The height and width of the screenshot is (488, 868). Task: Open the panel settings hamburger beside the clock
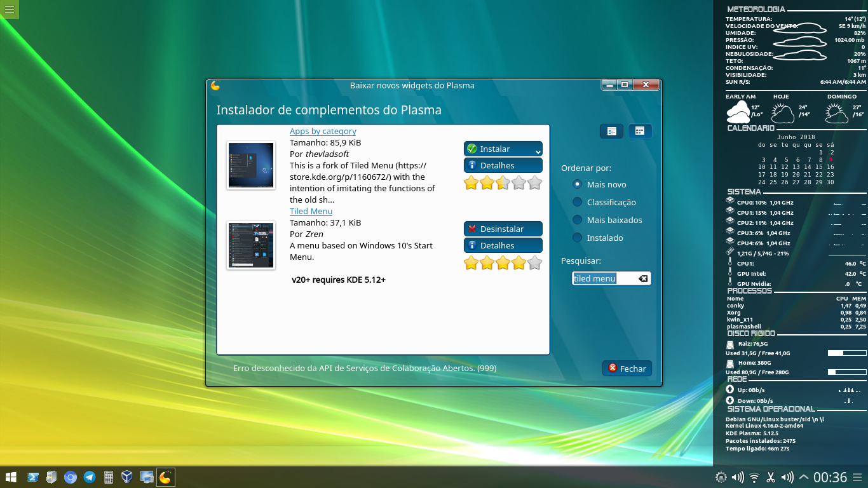[858, 477]
